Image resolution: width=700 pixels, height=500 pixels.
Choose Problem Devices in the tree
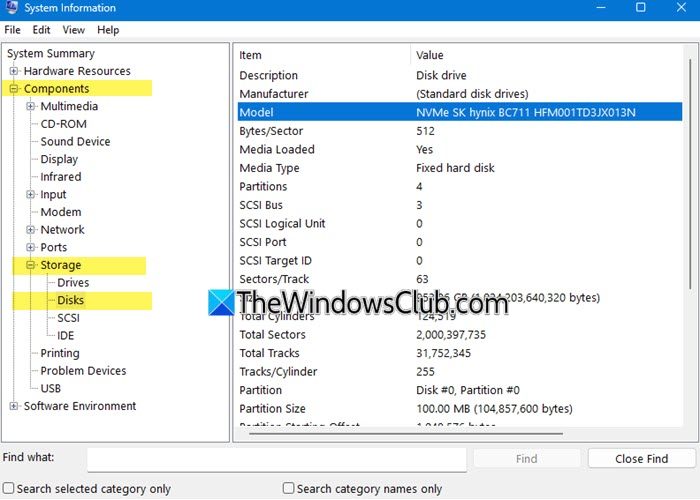tap(83, 371)
